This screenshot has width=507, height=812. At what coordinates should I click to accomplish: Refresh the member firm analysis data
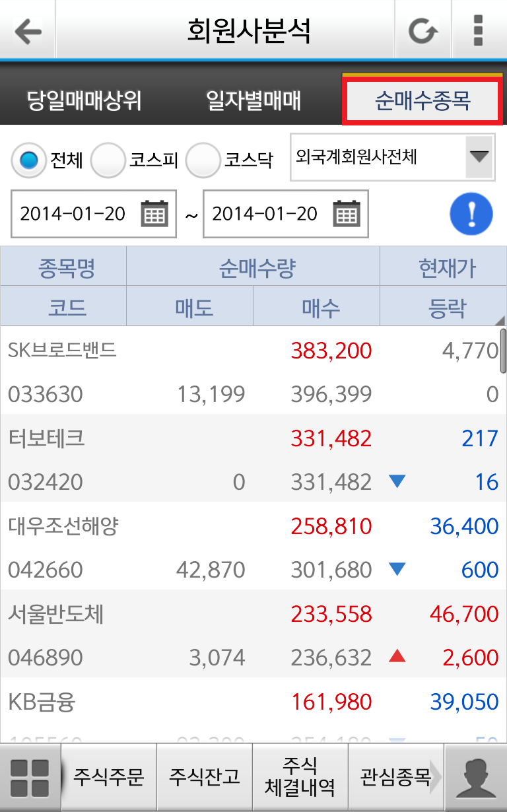(x=422, y=30)
